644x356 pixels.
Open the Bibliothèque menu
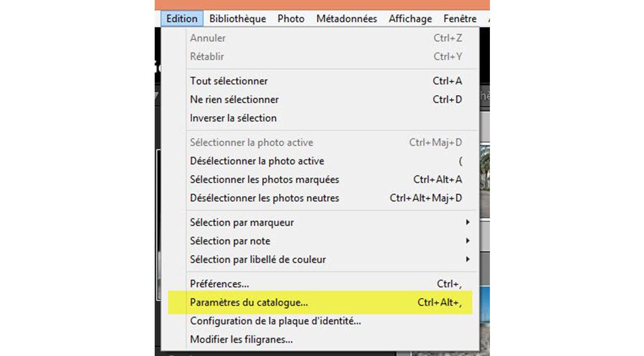(237, 19)
